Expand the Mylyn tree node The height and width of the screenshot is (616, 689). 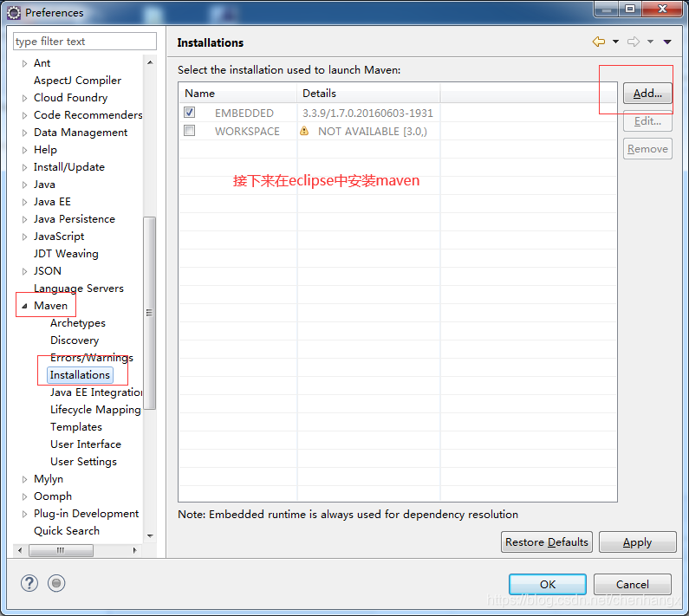pyautogui.click(x=24, y=479)
